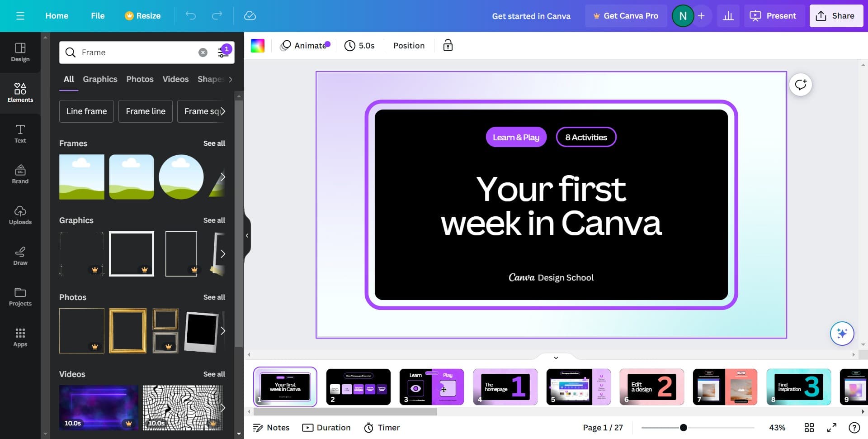
Task: Toggle fullscreen mode
Action: coord(832,428)
